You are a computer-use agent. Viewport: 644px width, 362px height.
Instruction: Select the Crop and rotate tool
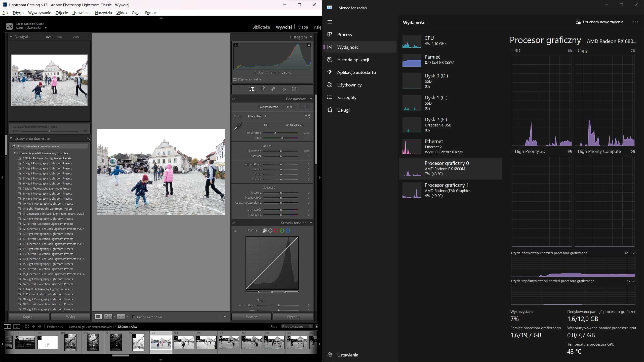point(263,89)
